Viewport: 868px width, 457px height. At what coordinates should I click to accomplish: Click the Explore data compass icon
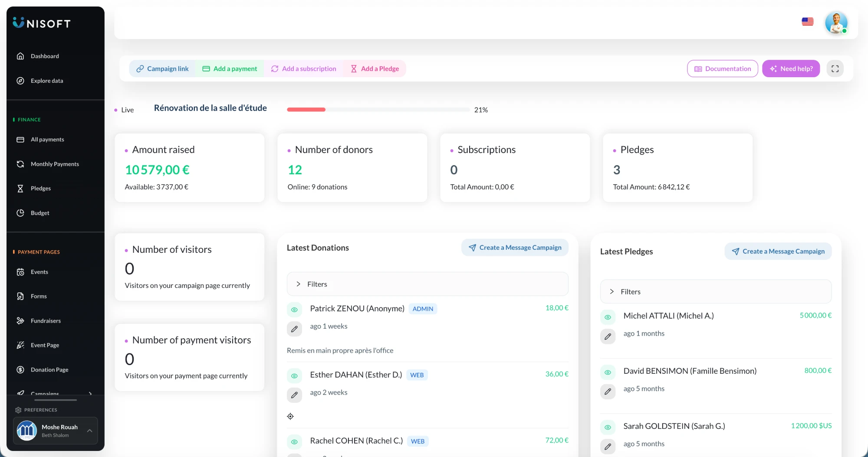tap(20, 81)
